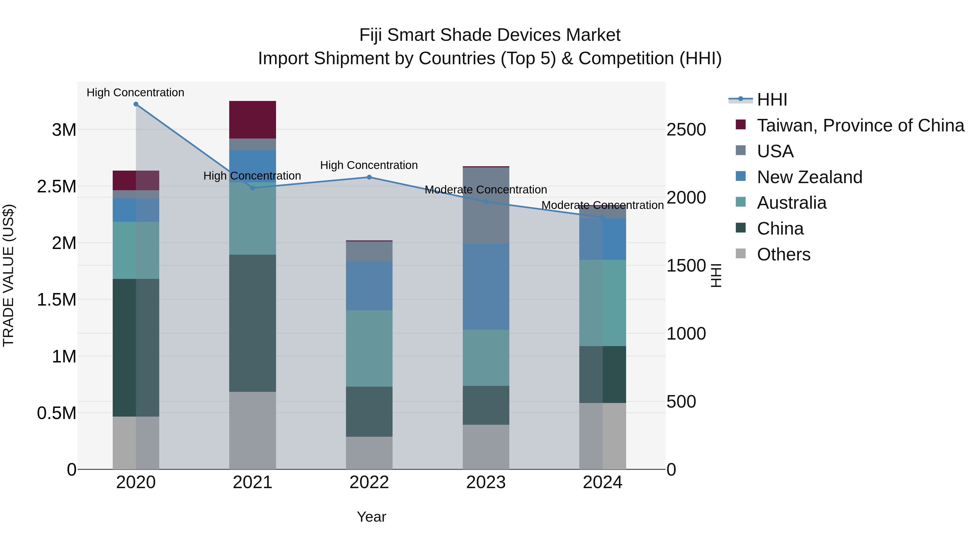Click the Others segment in the 2024 bar
Screen dimensions: 980x551
pos(603,436)
